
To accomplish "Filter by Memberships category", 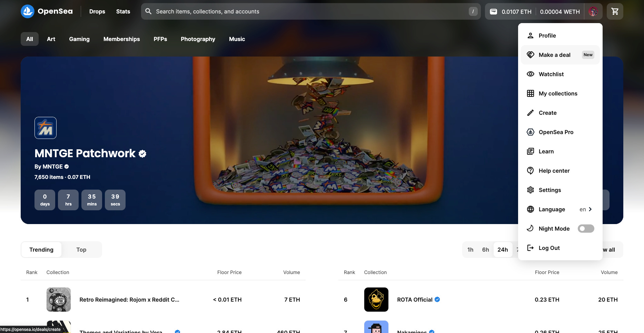I will 122,39.
